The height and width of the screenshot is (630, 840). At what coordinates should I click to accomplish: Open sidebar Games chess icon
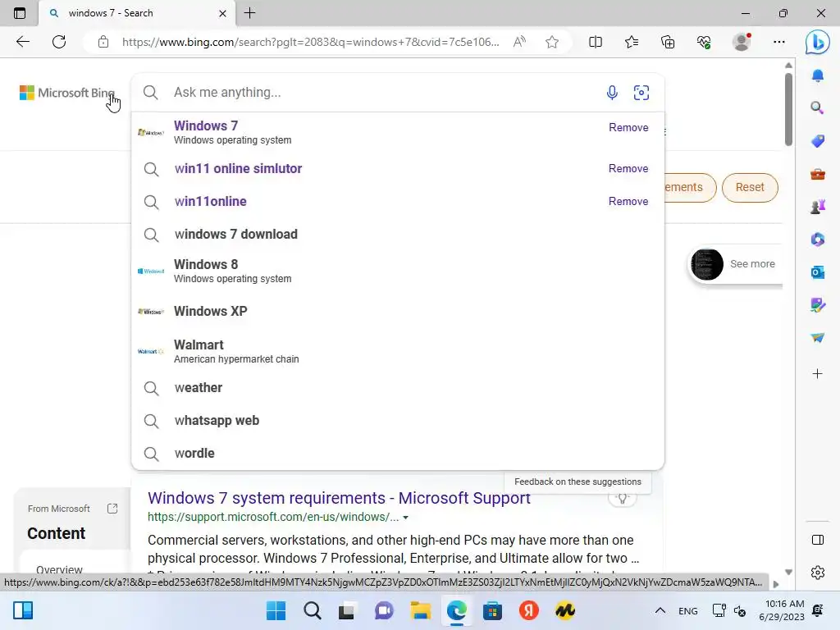(x=818, y=206)
